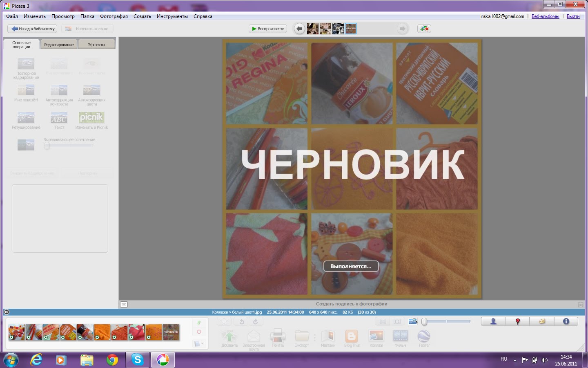Click the Изменить коллаж button

87,29
